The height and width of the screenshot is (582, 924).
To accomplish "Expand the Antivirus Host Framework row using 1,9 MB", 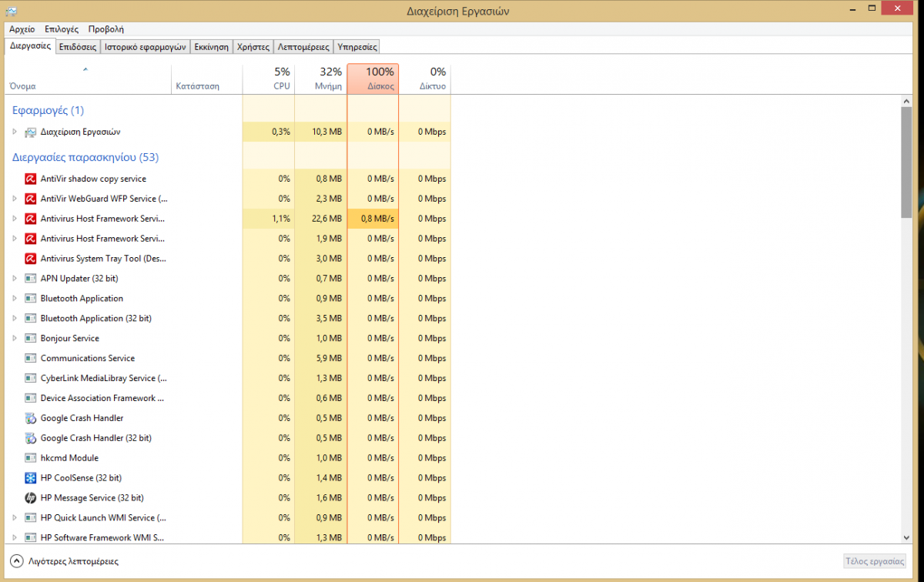I will click(15, 239).
